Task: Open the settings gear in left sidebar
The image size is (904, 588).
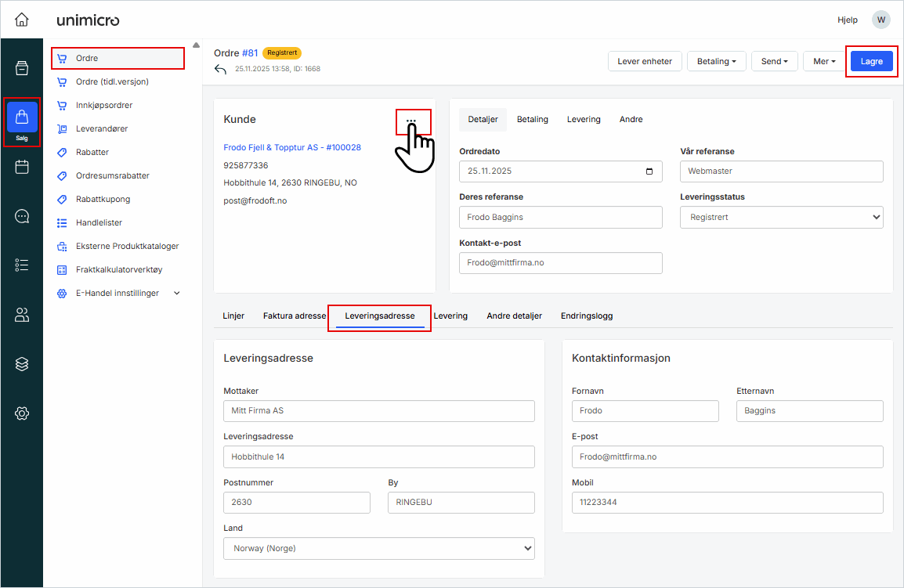Action: click(x=22, y=413)
